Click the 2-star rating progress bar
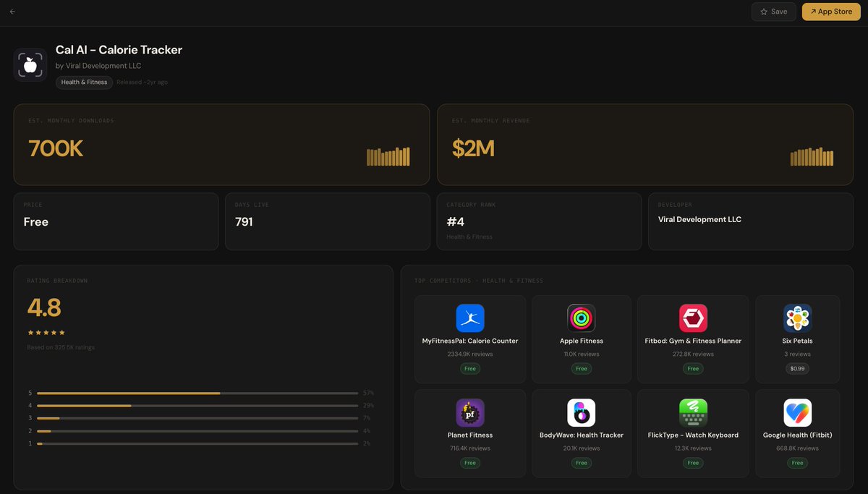This screenshot has width=868, height=494. 197,431
